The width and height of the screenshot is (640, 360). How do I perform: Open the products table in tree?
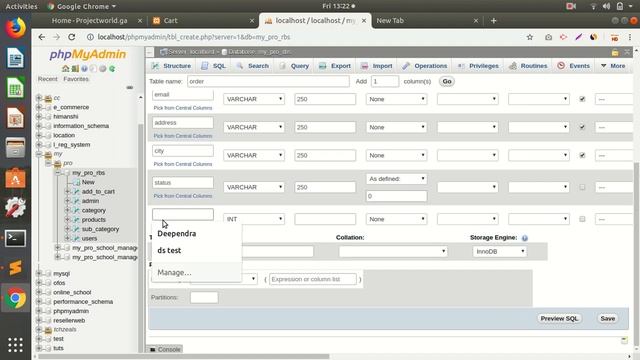[x=93, y=220]
